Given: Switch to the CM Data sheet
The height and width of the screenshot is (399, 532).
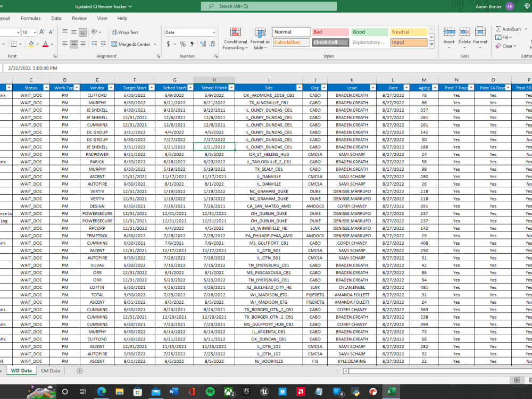Looking at the screenshot, I should [x=50, y=371].
